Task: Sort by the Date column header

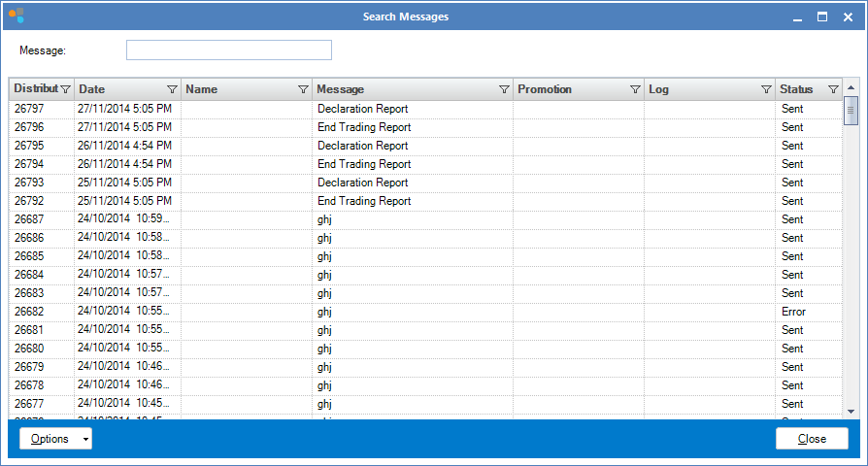Action: pyautogui.click(x=117, y=89)
